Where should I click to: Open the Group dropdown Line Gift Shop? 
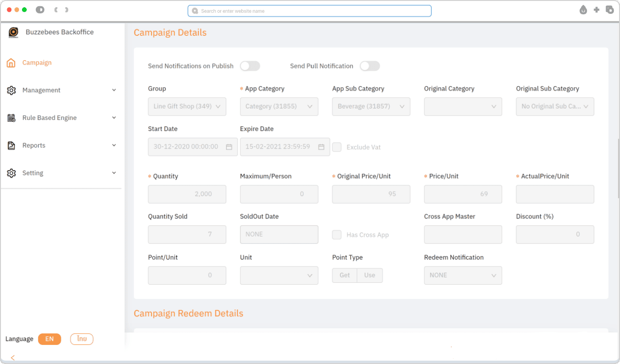pos(187,107)
